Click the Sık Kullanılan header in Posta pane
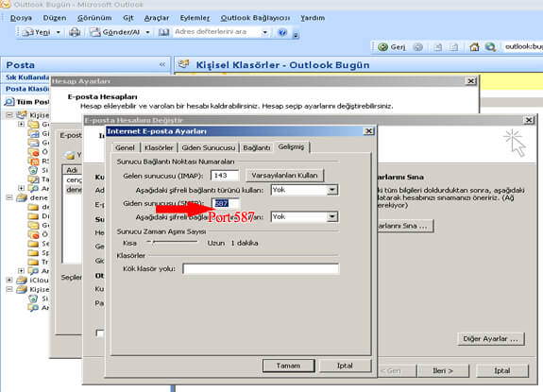 pyautogui.click(x=26, y=77)
